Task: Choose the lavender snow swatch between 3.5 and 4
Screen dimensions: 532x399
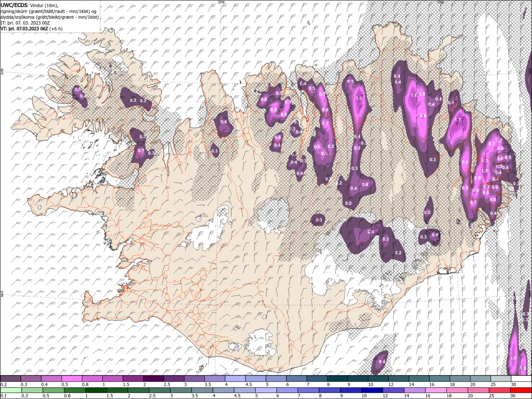Action: [214, 379]
